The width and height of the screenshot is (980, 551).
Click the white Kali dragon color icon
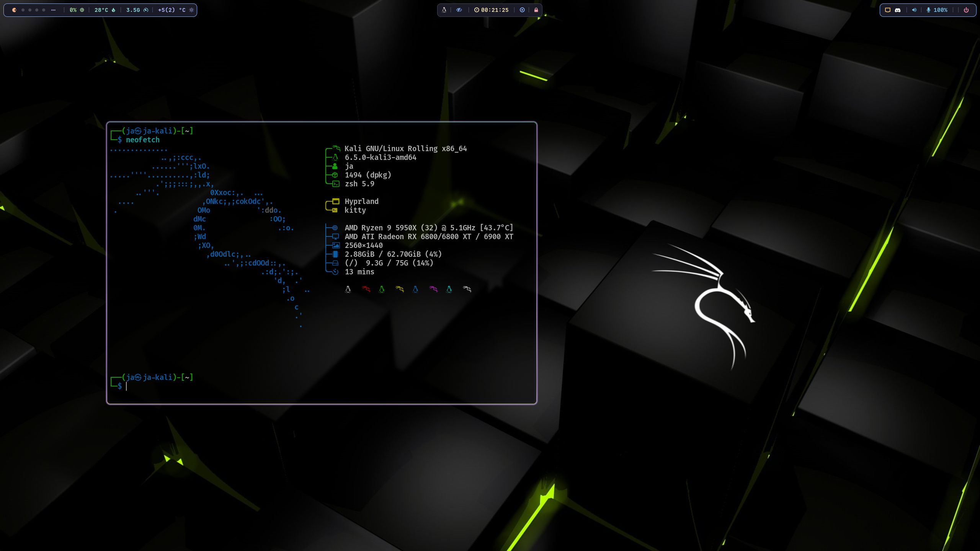(467, 289)
